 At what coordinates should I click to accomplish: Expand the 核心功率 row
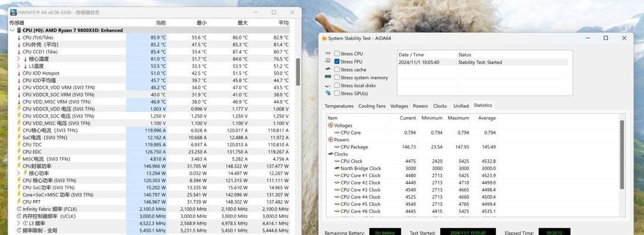click(18, 173)
